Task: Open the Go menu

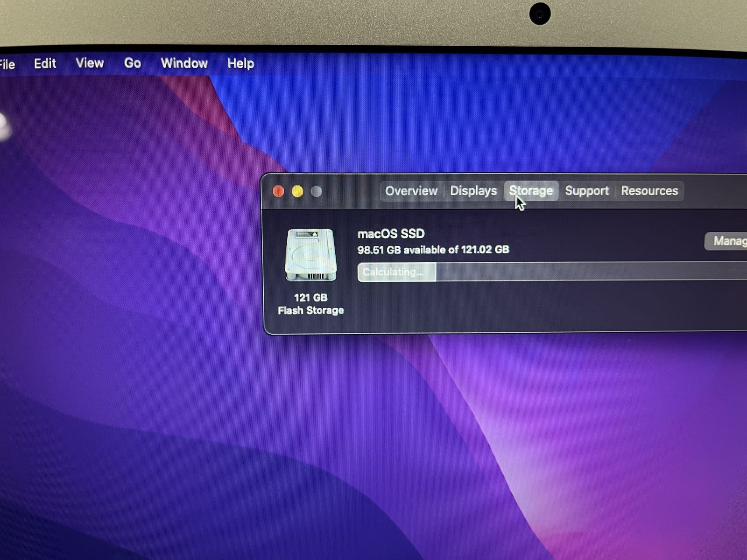Action: click(133, 63)
